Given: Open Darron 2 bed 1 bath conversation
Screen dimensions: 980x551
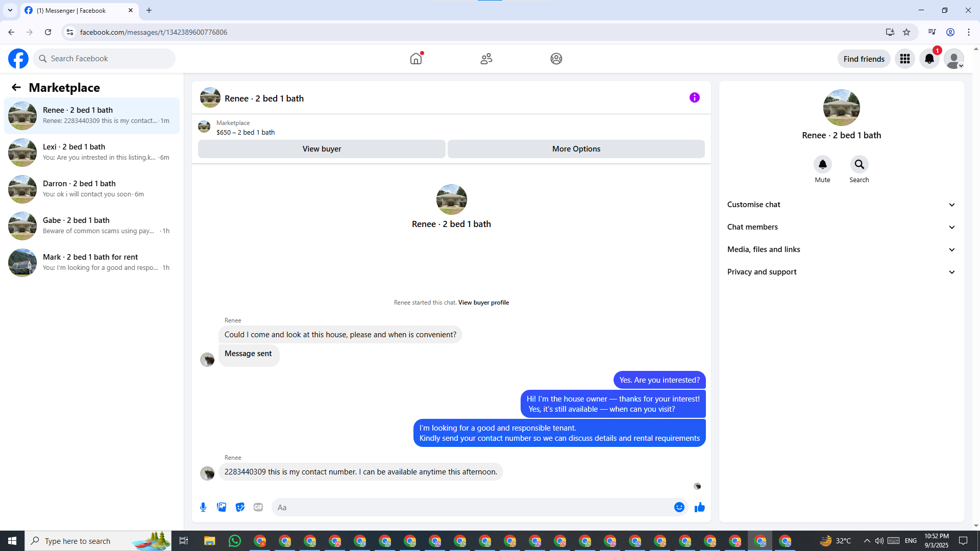Looking at the screenshot, I should point(92,189).
